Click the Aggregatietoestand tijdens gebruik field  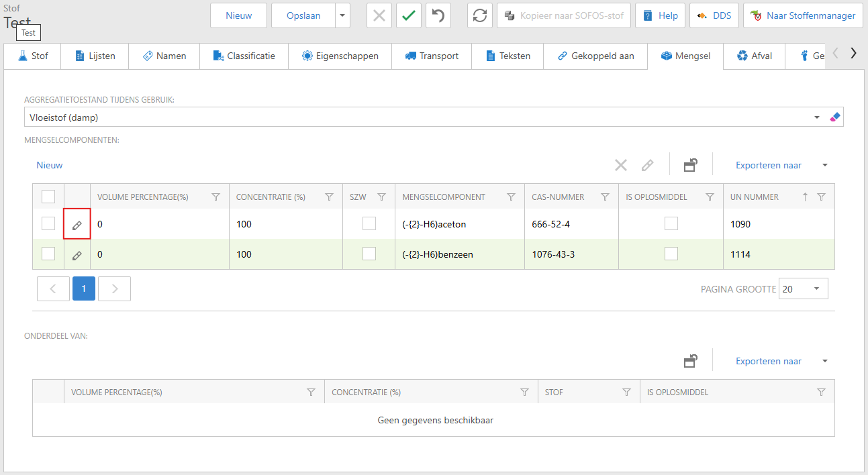click(x=416, y=117)
